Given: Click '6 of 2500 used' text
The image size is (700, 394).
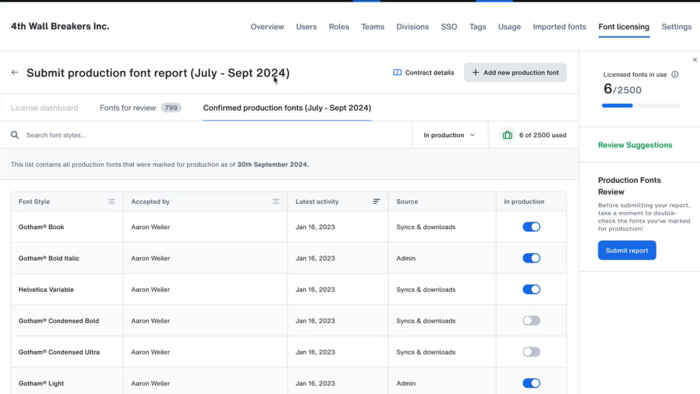Looking at the screenshot, I should tap(542, 135).
